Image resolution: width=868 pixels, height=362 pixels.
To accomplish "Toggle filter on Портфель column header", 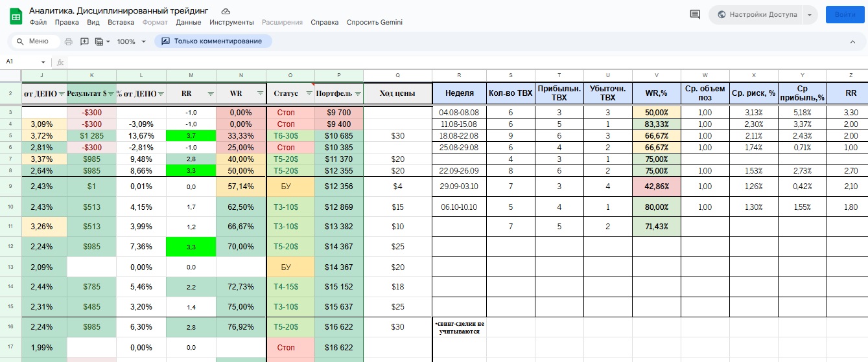I will coord(357,93).
